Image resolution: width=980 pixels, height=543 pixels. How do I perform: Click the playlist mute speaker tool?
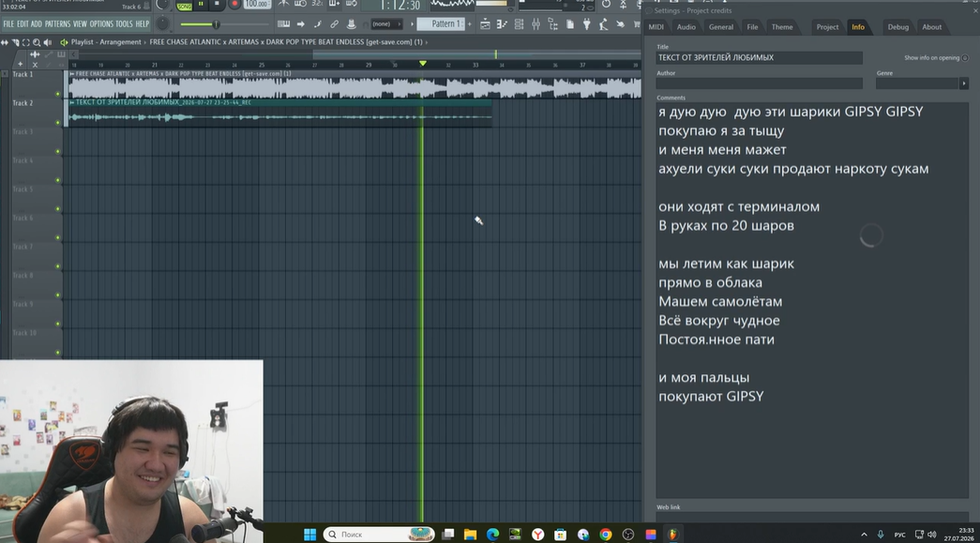48,42
